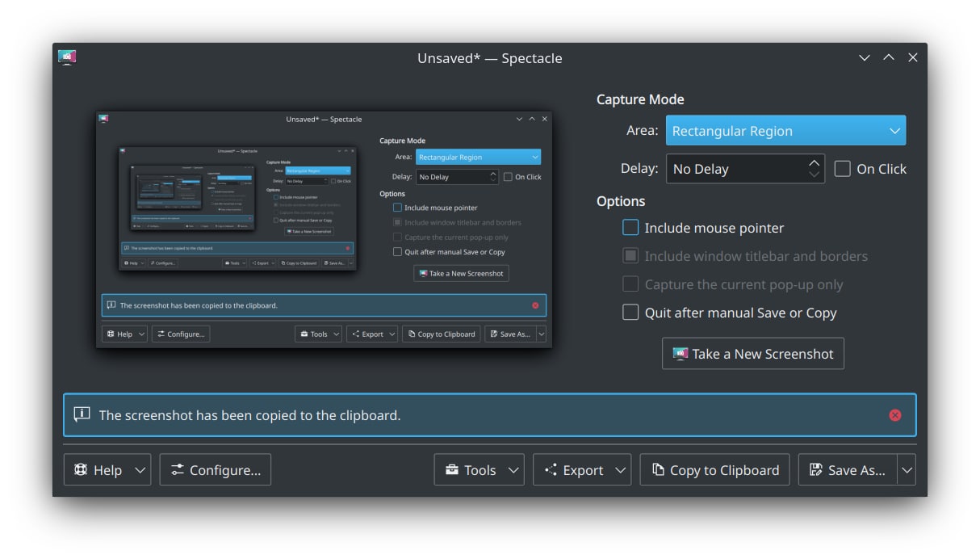Click the Area: label text
The width and height of the screenshot is (980, 559).
point(643,131)
